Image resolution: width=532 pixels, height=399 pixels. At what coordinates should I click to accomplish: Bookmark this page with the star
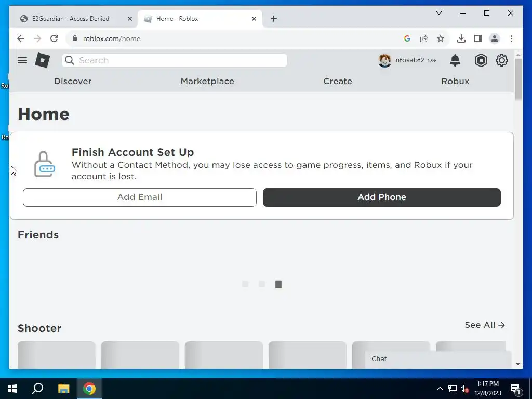coord(441,38)
